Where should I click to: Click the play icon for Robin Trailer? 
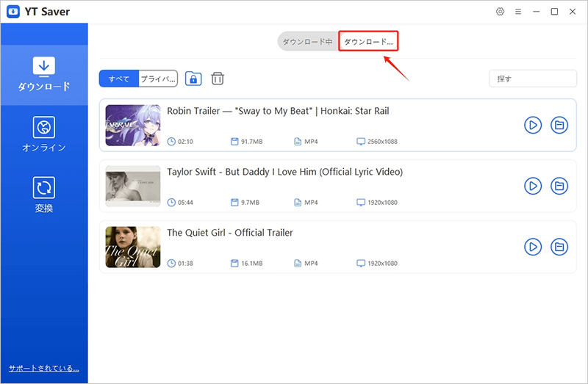tap(533, 126)
